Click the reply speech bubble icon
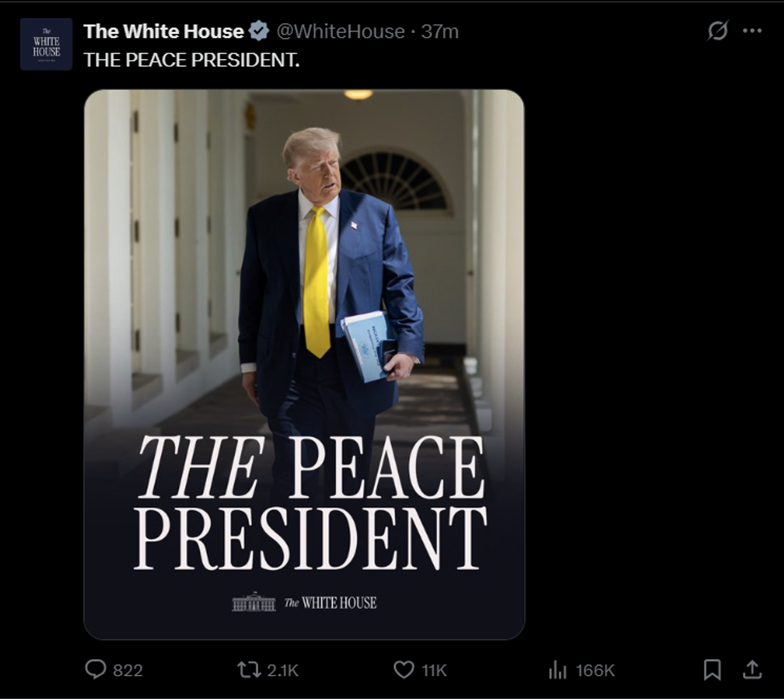This screenshot has height=699, width=784. point(96,669)
